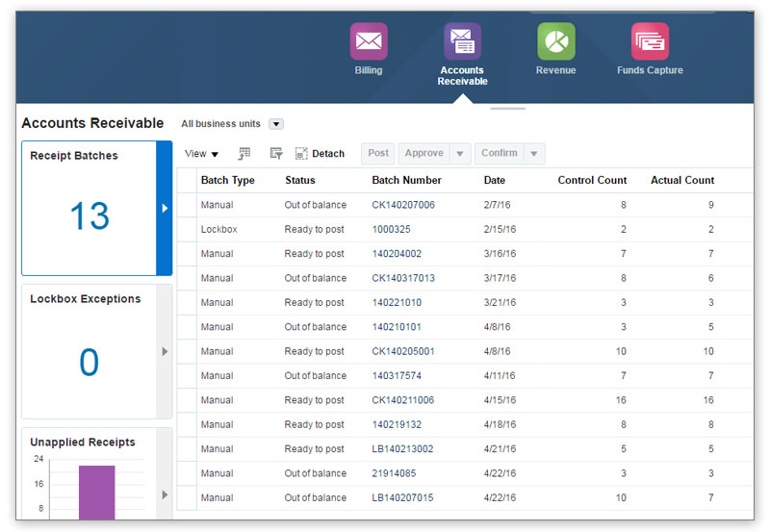This screenshot has width=770, height=532.
Task: Expand the Receipt Batches tile arrow
Action: pos(165,208)
